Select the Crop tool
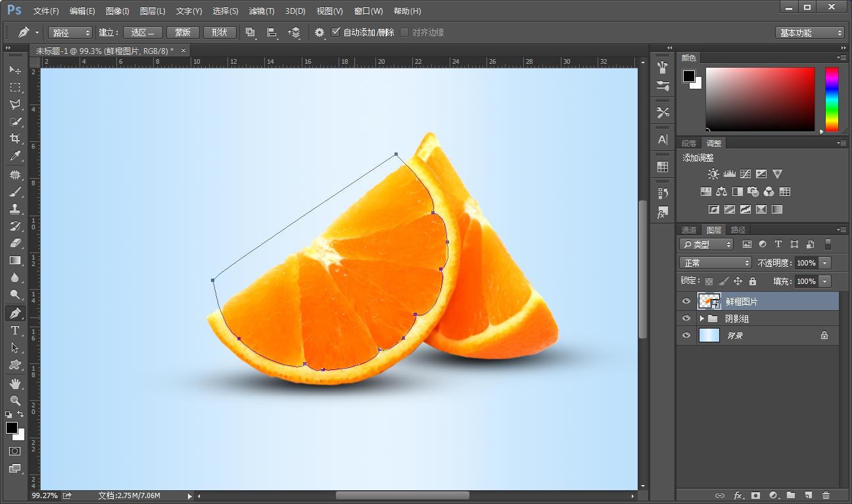The width and height of the screenshot is (852, 504). pyautogui.click(x=14, y=139)
